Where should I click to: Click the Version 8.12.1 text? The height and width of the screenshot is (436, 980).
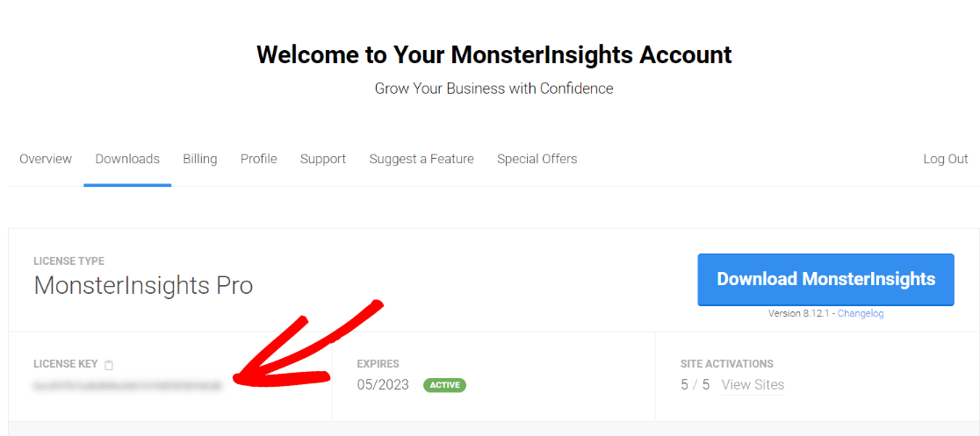pyautogui.click(x=798, y=313)
